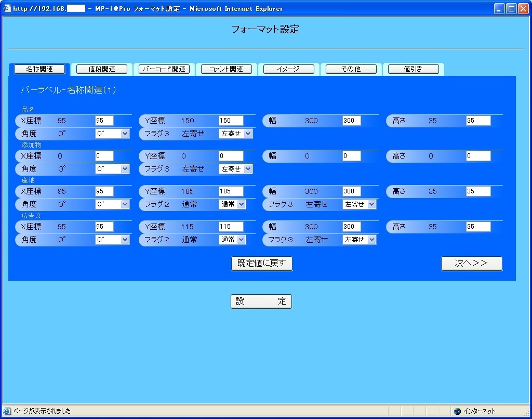Open the 値引き tab
532x419 pixels.
pos(413,69)
